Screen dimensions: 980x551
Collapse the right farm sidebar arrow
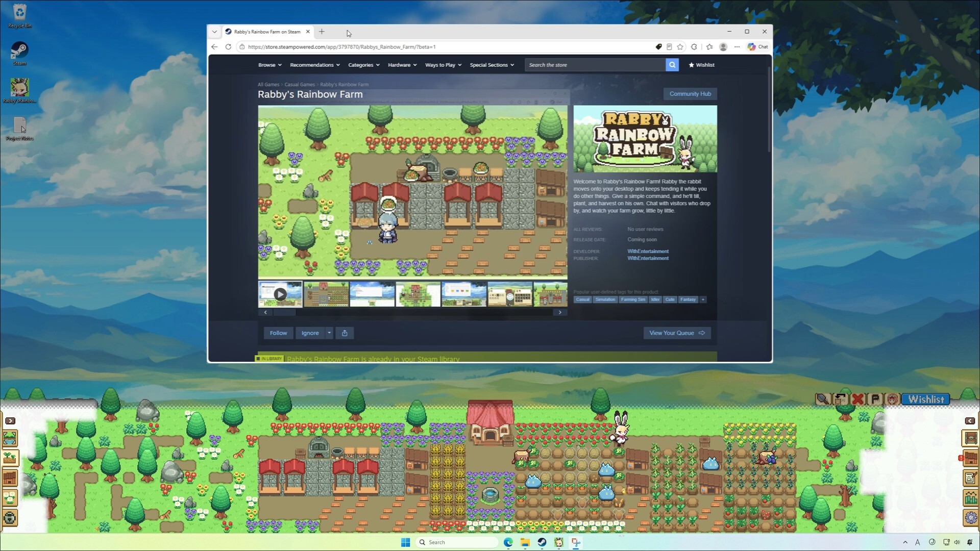(x=970, y=421)
